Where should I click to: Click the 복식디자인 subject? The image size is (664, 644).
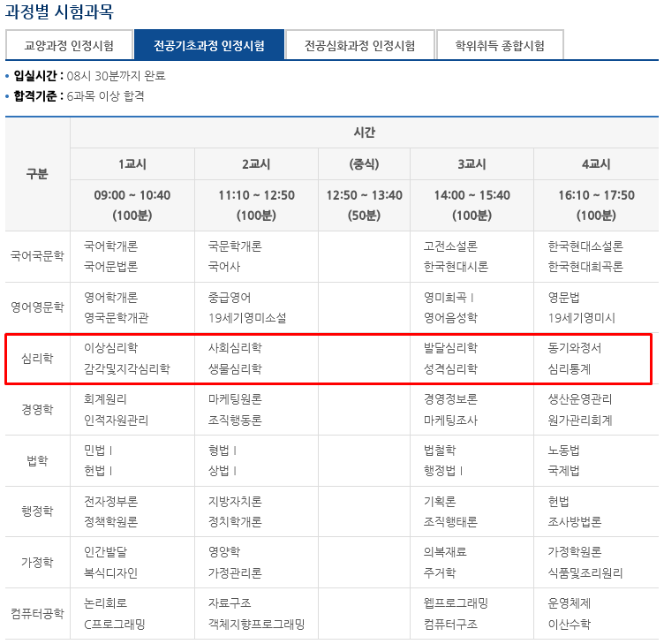tap(110, 573)
